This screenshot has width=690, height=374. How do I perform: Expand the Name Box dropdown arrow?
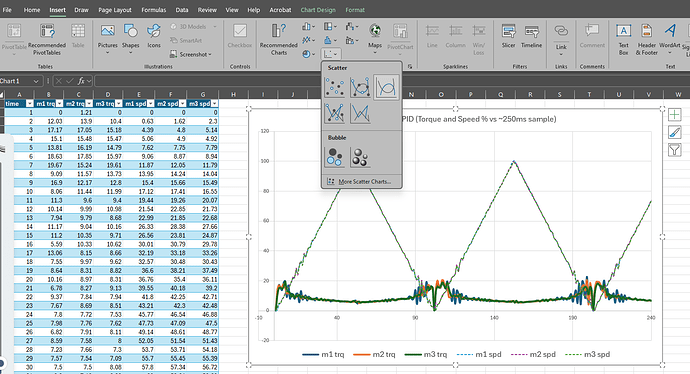[x=36, y=81]
